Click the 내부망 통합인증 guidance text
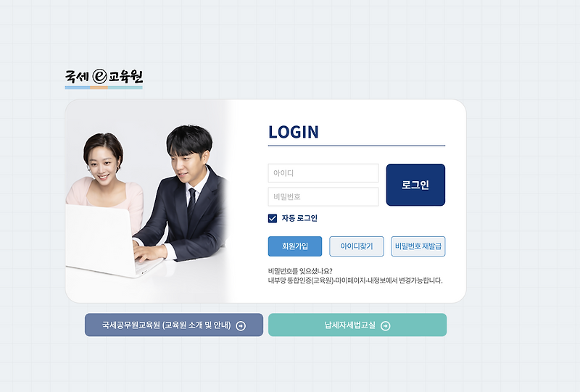 pyautogui.click(x=355, y=280)
